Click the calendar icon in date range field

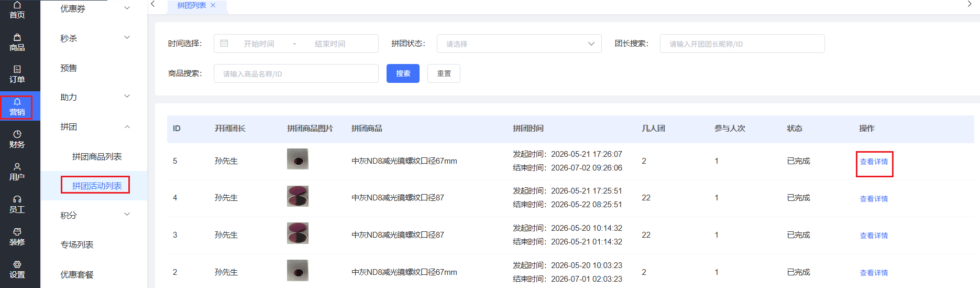(x=224, y=44)
